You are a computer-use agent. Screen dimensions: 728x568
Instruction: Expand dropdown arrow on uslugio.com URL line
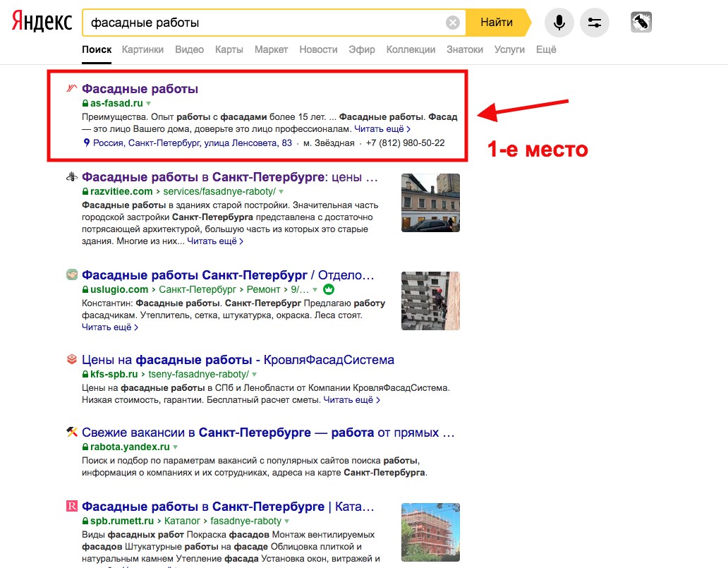315,290
